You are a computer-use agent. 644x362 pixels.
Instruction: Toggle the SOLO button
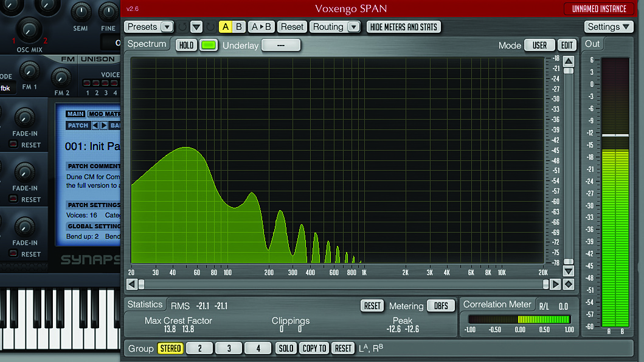pos(286,349)
